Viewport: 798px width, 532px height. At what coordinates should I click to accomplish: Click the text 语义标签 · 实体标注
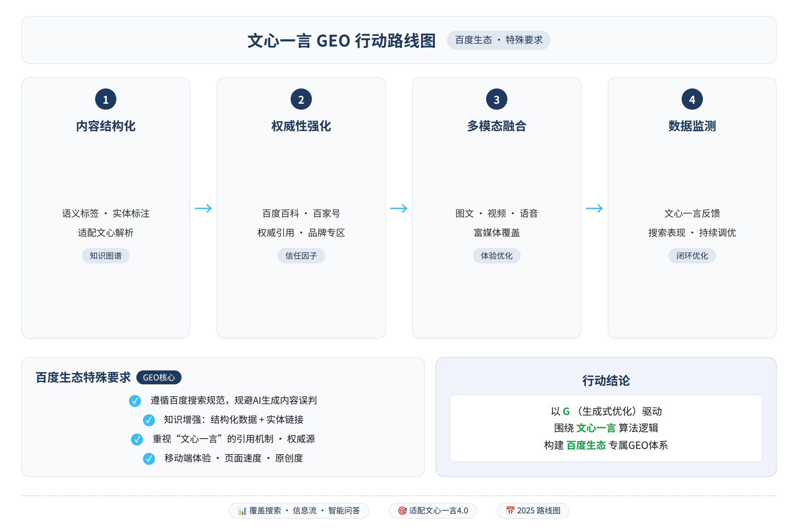(105, 213)
